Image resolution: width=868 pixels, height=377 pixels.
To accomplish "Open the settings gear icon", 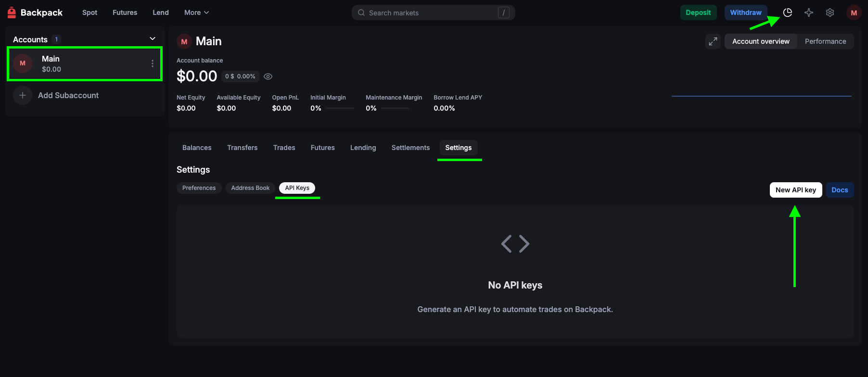I will click(x=830, y=13).
